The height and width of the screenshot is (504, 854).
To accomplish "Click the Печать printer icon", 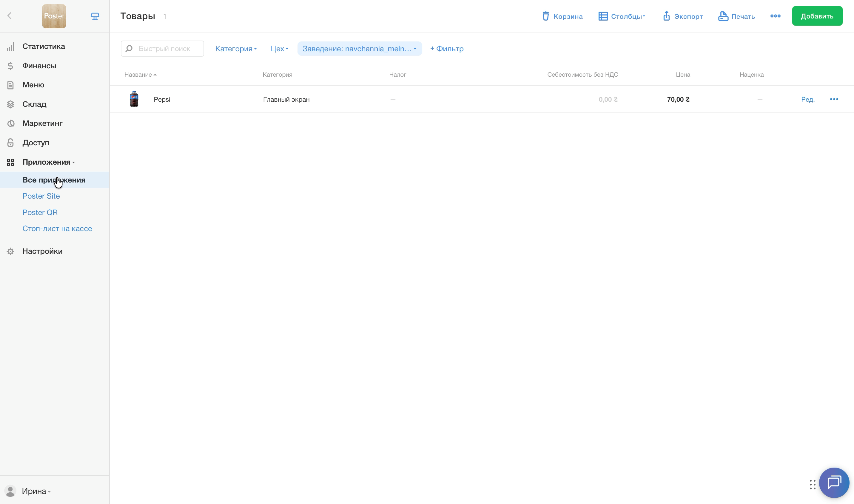I will [x=723, y=16].
